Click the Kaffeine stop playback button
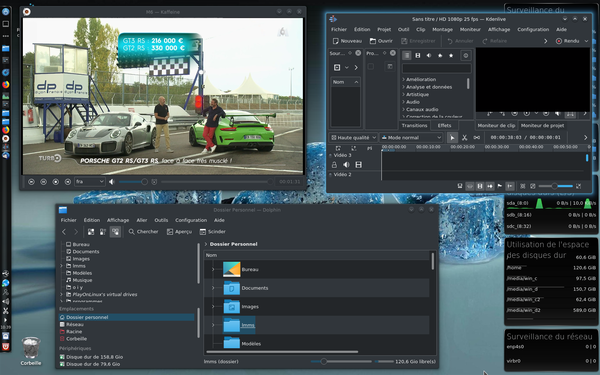This screenshot has width=600, height=375. [x=55, y=182]
